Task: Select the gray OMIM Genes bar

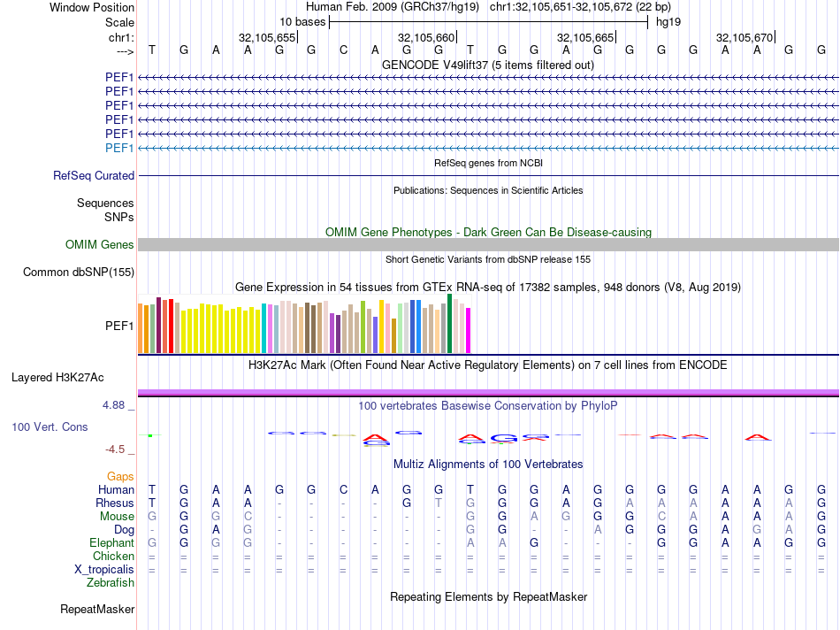Action: click(488, 244)
